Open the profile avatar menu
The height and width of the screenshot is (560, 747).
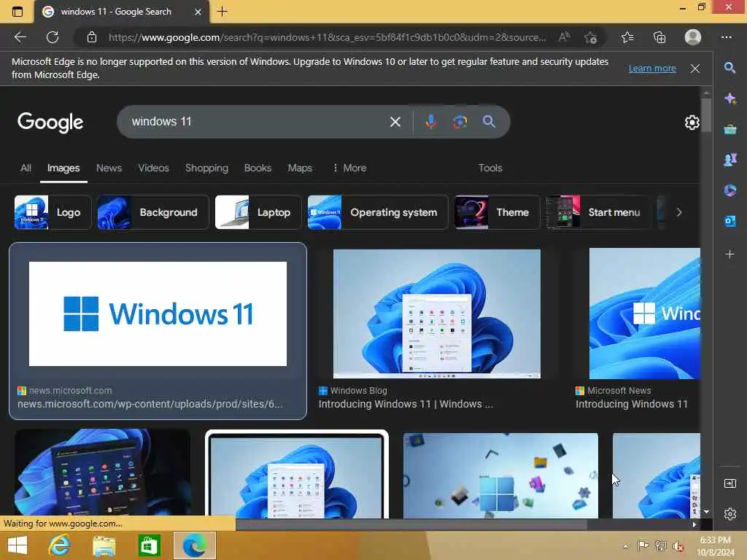(x=693, y=37)
